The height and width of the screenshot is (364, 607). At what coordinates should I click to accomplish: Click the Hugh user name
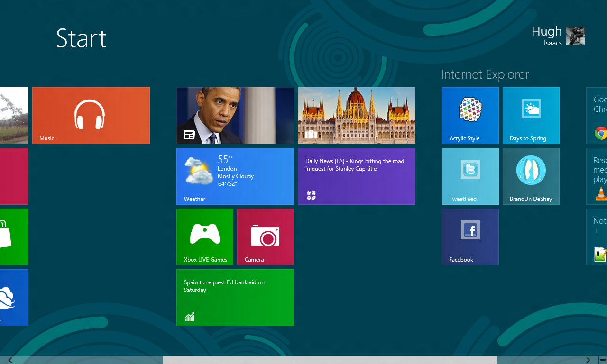point(547,31)
